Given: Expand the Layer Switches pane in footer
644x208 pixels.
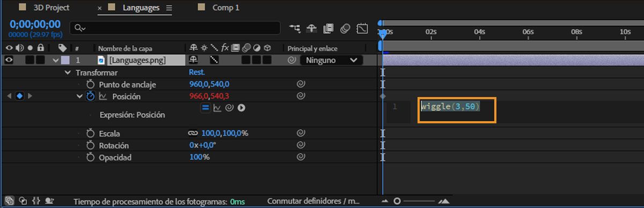Looking at the screenshot, I should point(10,201).
